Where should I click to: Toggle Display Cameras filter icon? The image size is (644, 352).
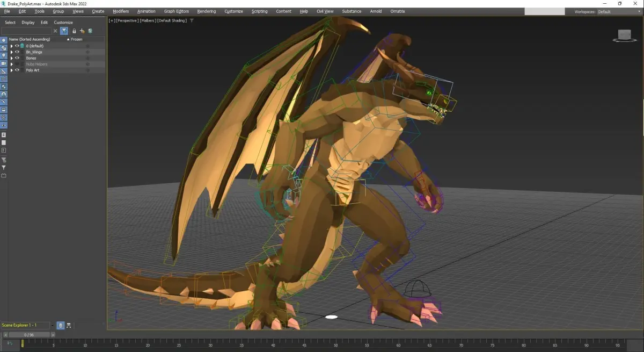point(4,63)
